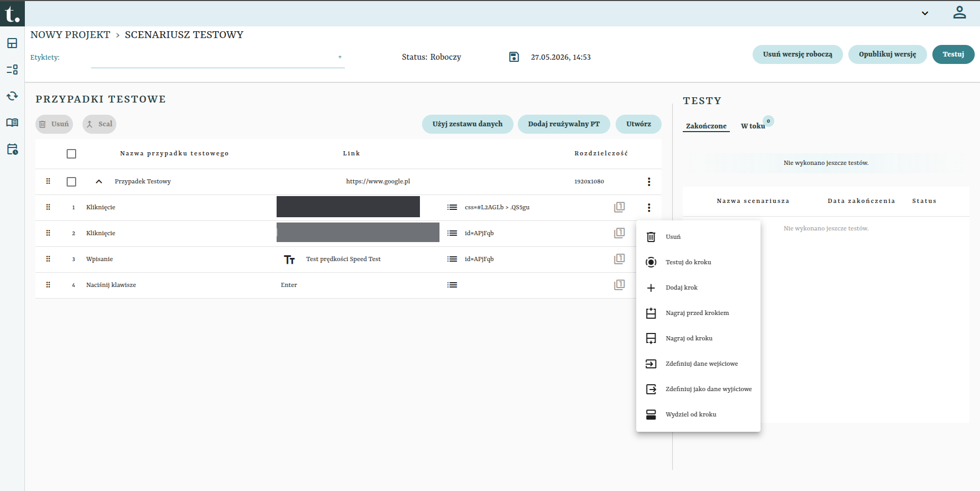This screenshot has height=491, width=980.
Task: Choose Zdefiniuj dane wejściowe option
Action: coord(698,364)
